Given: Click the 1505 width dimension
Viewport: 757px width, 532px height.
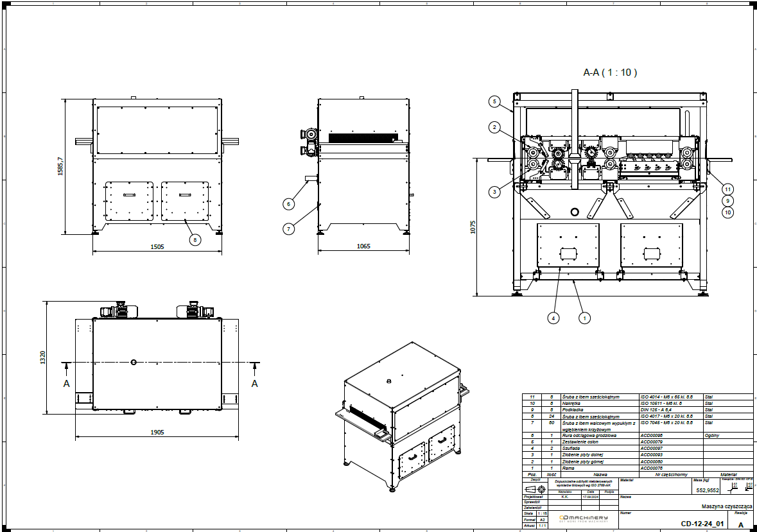Looking at the screenshot, I should 157,246.
